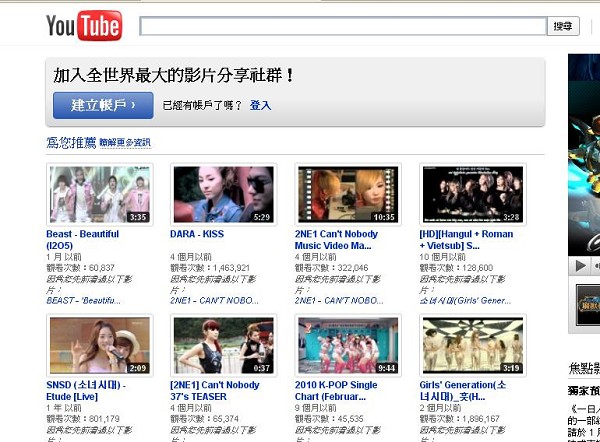Click the 2NE1 Can't Nobody Music Video title
This screenshot has width=600, height=442.
point(336,240)
